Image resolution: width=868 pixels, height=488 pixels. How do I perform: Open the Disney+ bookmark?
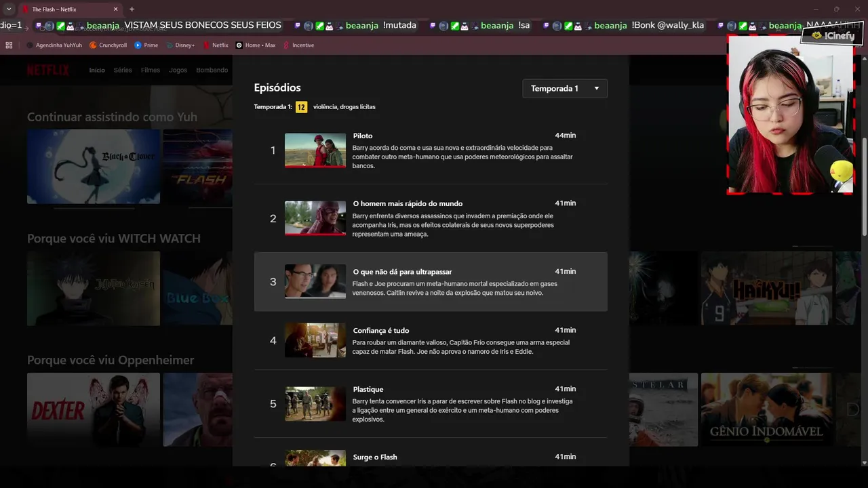click(x=180, y=45)
